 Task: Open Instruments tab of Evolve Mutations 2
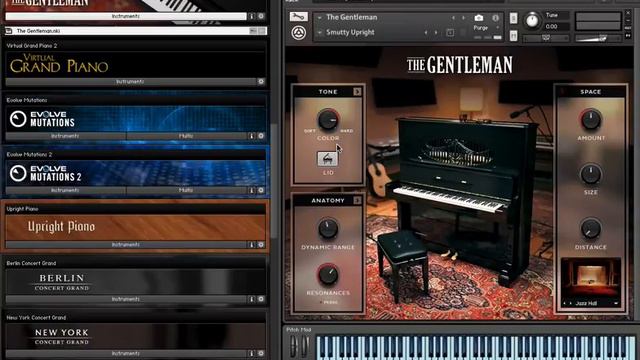65,190
